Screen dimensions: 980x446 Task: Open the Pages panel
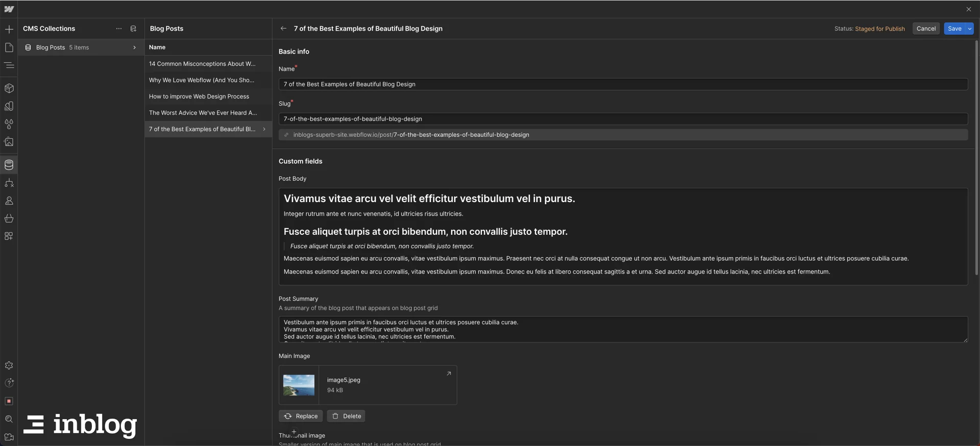(x=9, y=47)
